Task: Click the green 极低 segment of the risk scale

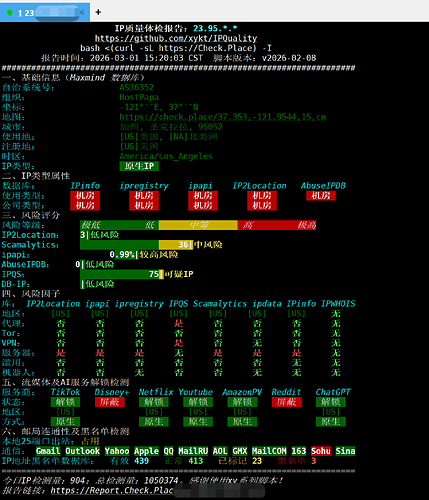Action: pos(90,225)
